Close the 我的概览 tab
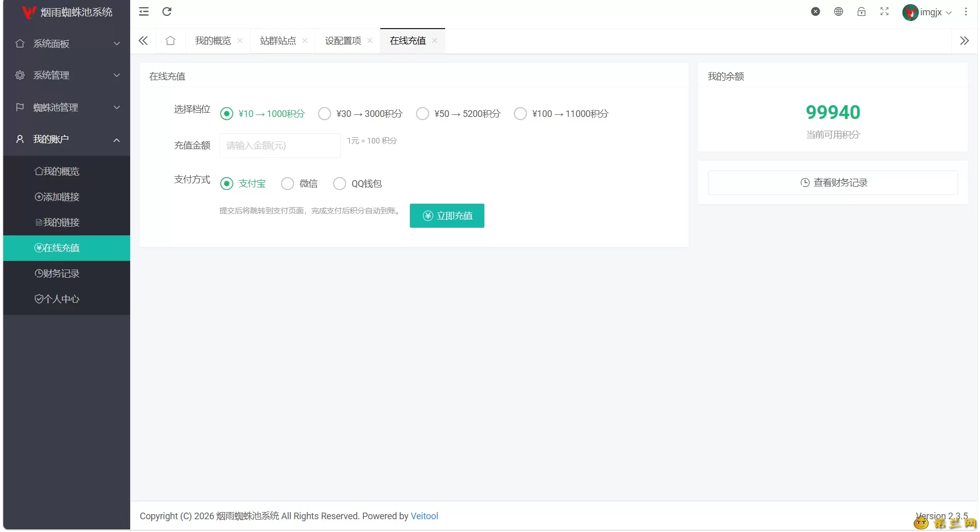Image resolution: width=980 pixels, height=532 pixels. coord(240,41)
